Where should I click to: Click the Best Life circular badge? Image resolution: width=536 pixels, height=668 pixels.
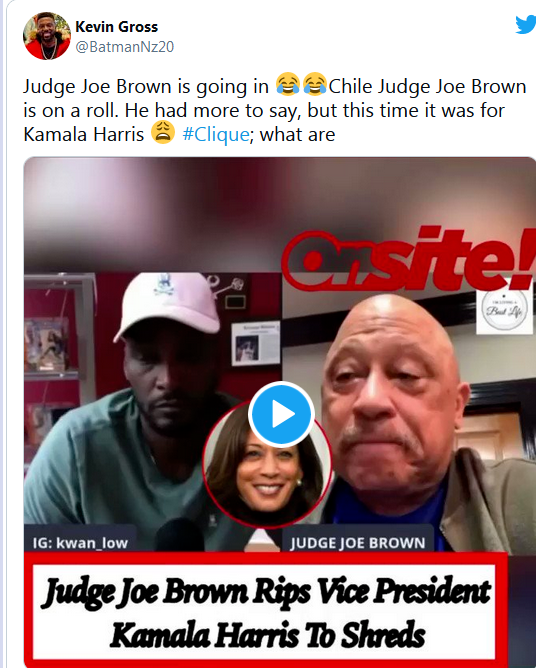click(x=504, y=309)
